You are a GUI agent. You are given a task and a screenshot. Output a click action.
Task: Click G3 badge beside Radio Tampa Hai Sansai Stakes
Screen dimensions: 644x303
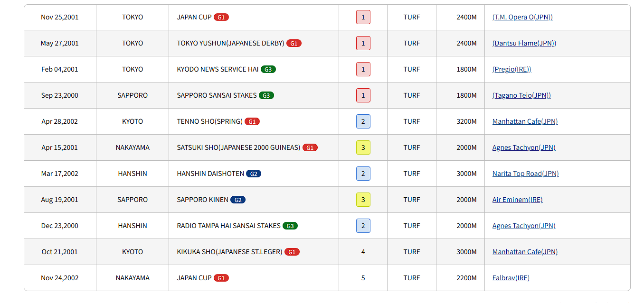[x=290, y=226]
